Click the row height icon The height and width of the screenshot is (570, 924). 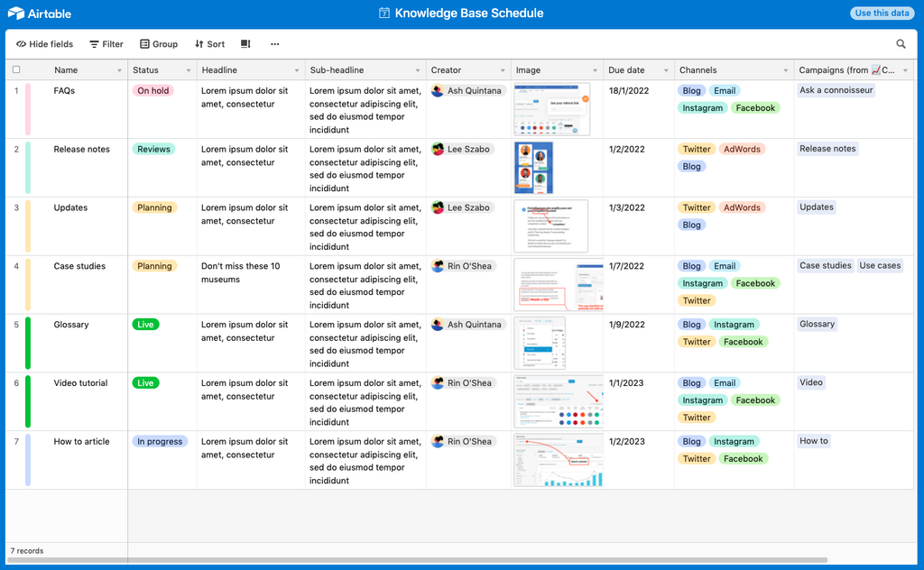(x=245, y=44)
